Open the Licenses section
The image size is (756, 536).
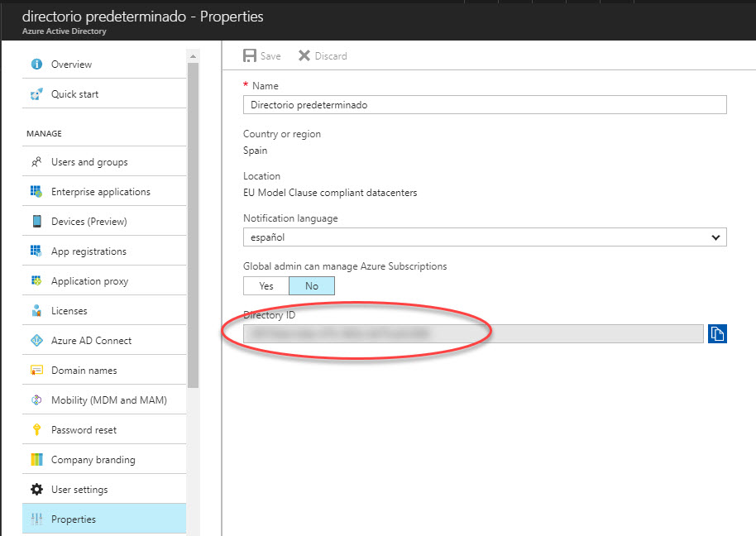point(104,311)
